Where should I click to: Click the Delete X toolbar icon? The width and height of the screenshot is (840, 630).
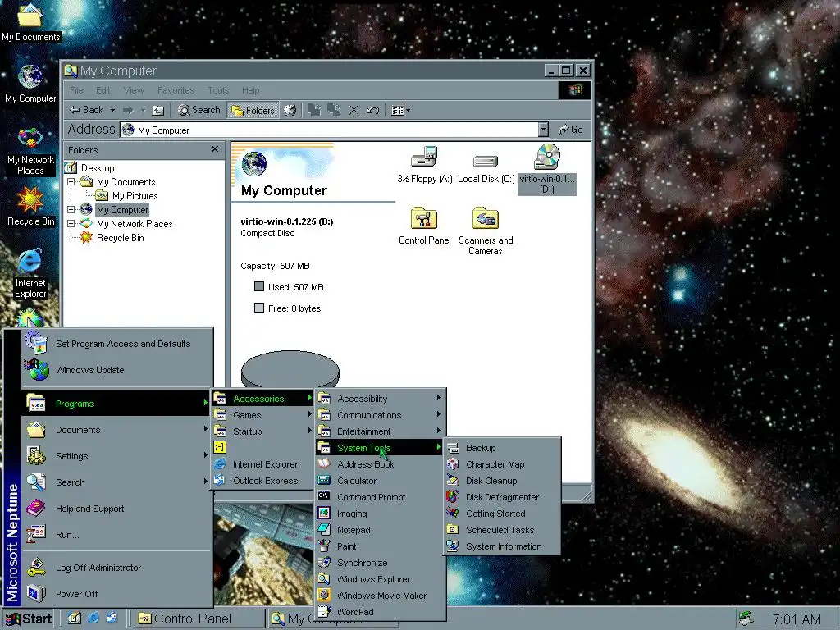353,111
